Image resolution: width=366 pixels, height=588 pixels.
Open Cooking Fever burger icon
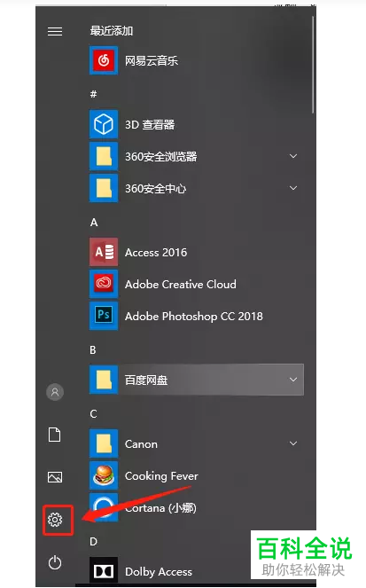pos(104,475)
